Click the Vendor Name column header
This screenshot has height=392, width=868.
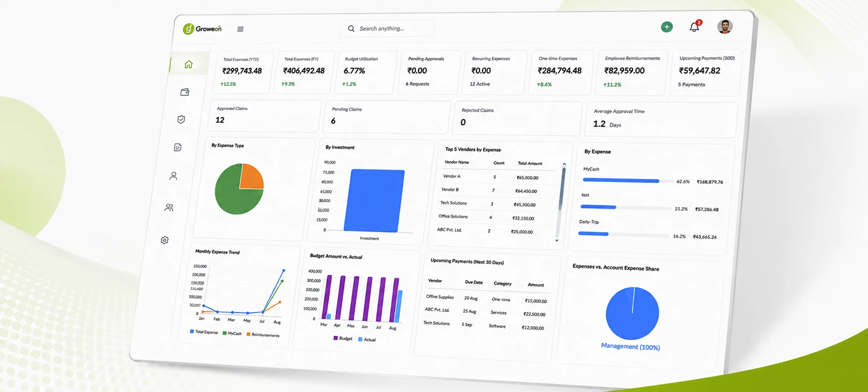point(457,162)
